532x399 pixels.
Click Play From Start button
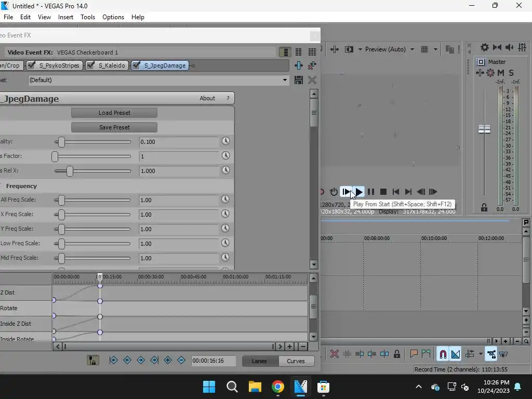point(346,192)
